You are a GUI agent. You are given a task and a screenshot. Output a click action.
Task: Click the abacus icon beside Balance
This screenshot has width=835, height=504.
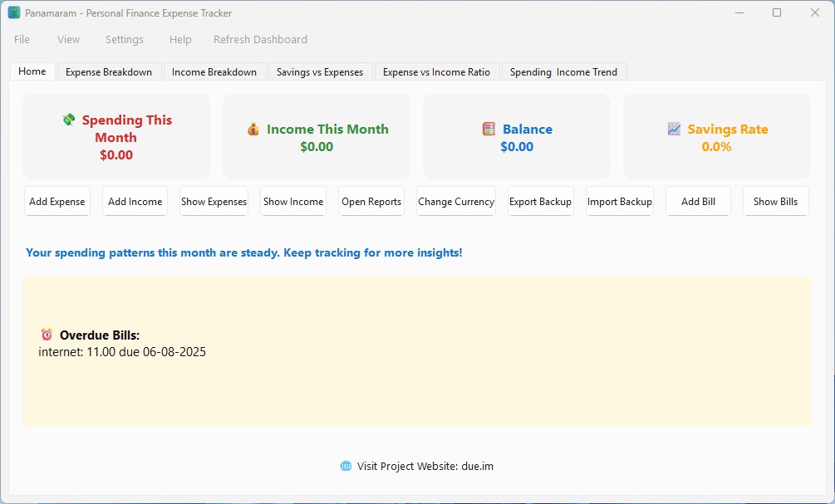click(x=489, y=130)
